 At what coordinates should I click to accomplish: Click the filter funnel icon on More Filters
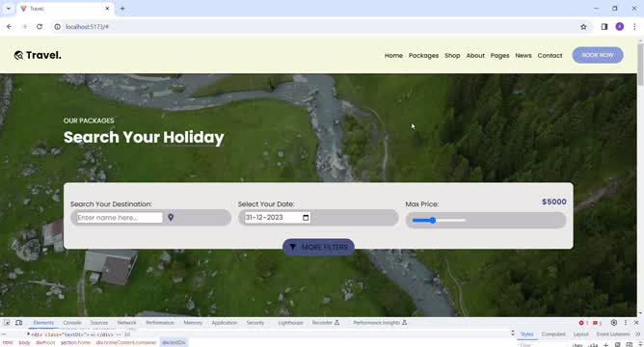292,247
